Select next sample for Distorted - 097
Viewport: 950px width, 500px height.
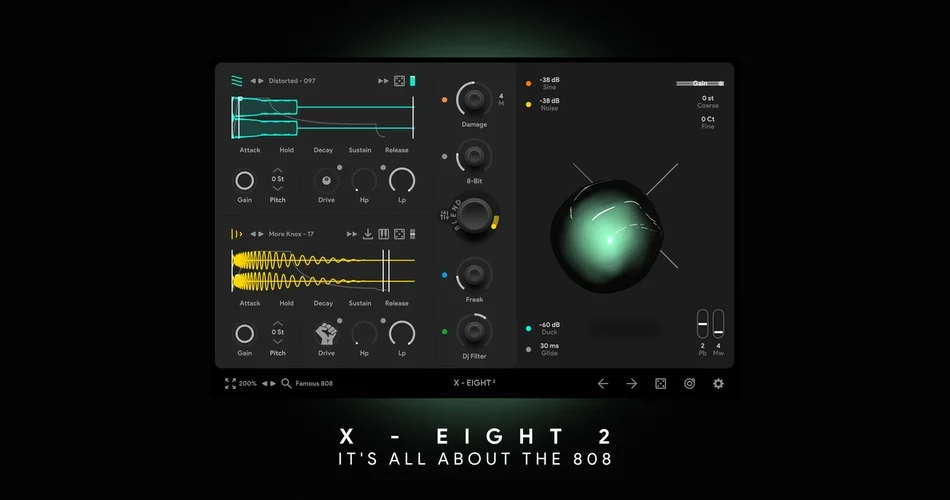pyautogui.click(x=261, y=81)
